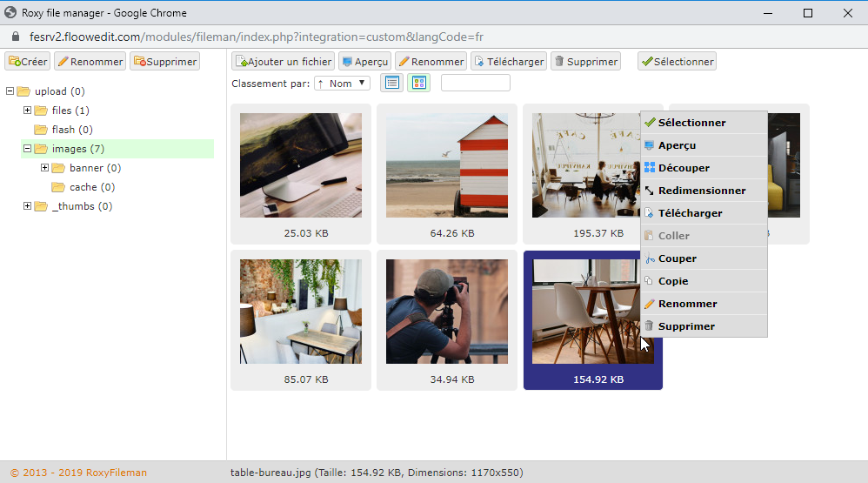Choose Copie in the context menu

coord(704,281)
